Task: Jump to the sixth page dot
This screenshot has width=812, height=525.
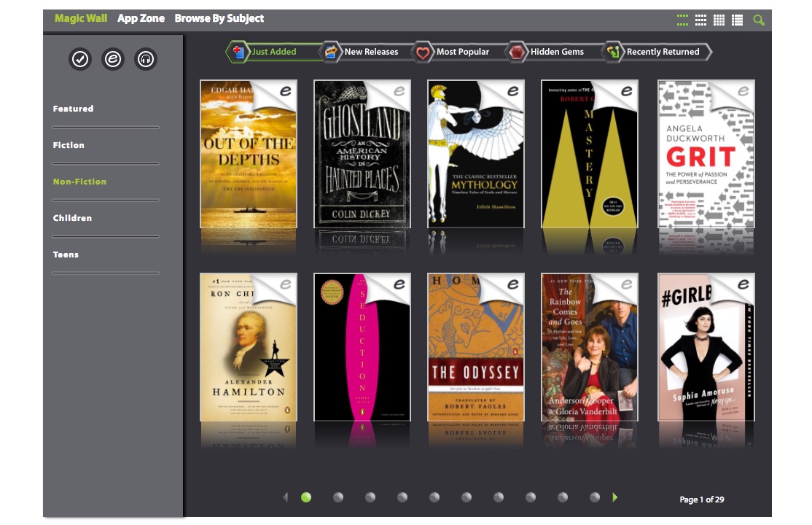Action: point(466,497)
